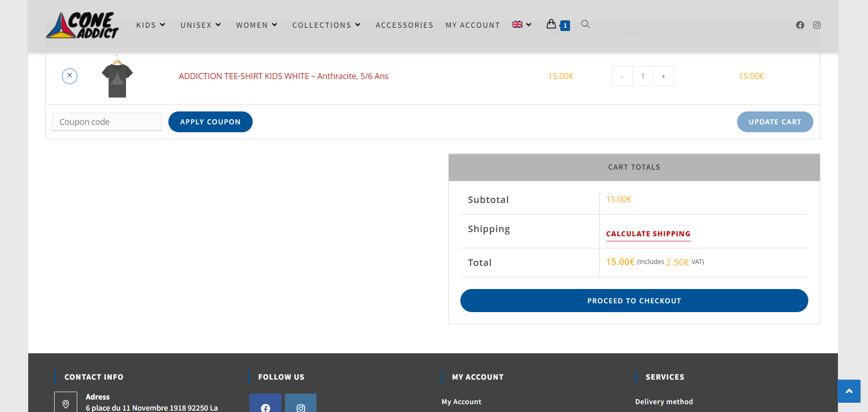The height and width of the screenshot is (412, 868).
Task: Open the language selector chevron
Action: [x=529, y=25]
